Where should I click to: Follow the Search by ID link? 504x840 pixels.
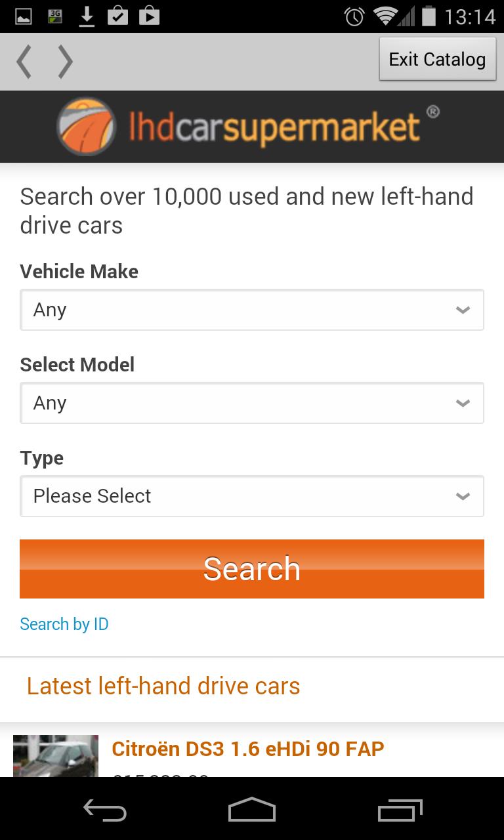point(64,624)
